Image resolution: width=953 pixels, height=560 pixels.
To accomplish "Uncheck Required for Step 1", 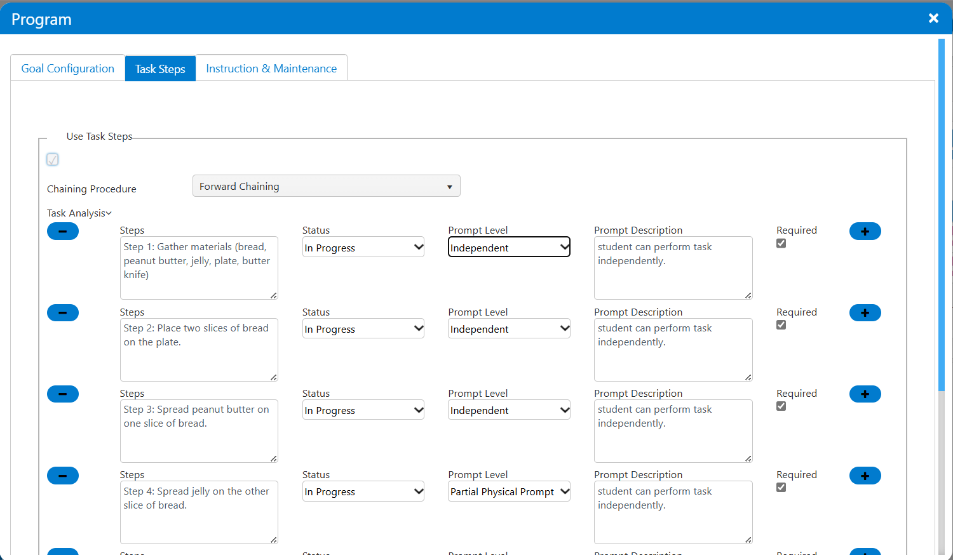I will point(781,243).
